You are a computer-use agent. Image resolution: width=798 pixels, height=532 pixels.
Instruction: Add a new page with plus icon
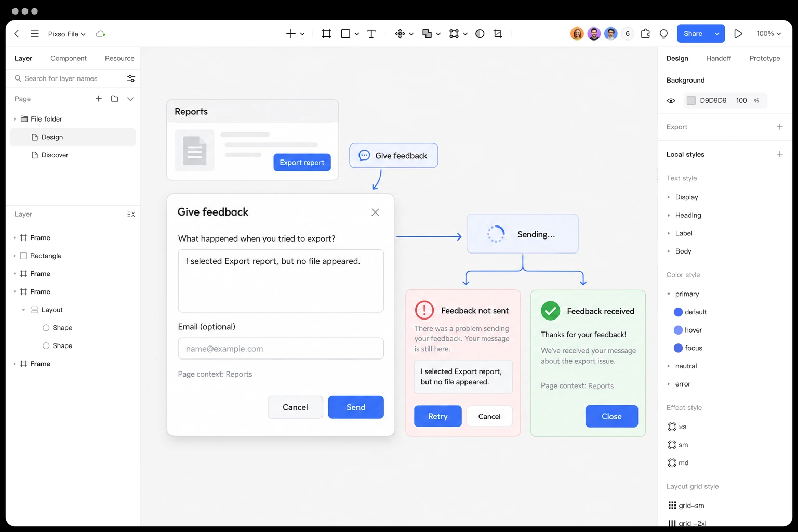pos(99,99)
